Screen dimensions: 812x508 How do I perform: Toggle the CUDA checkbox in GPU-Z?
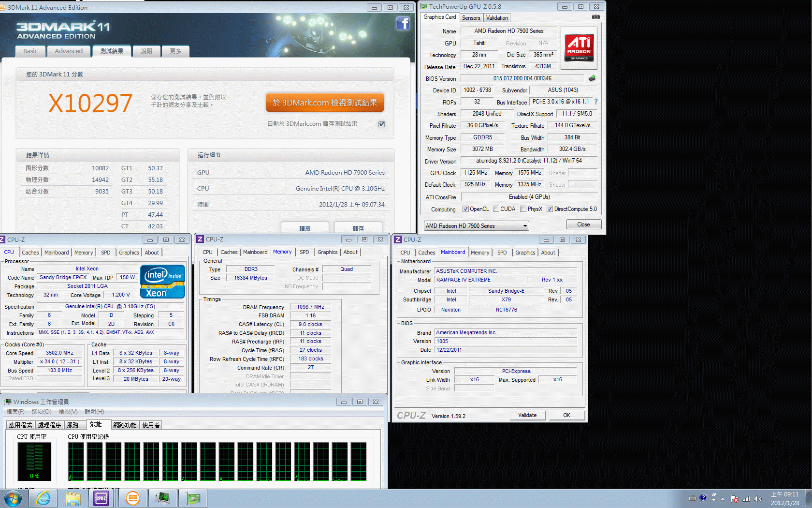click(496, 209)
